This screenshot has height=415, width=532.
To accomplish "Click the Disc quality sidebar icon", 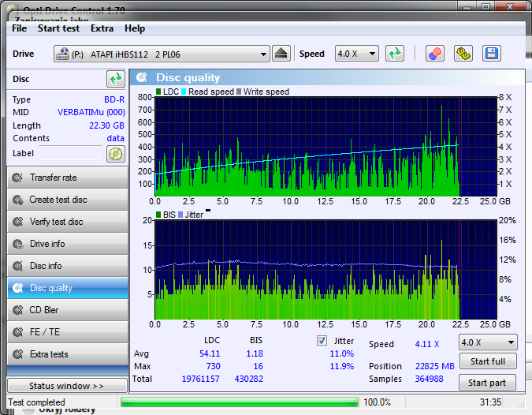I will pos(17,288).
